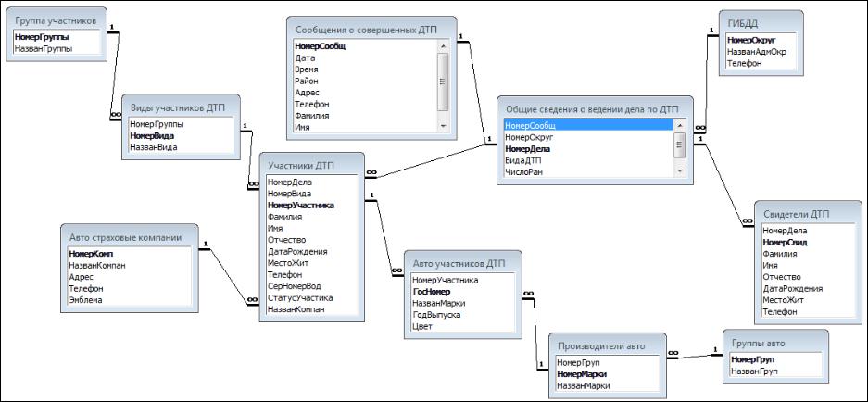Select the Виды участников ДТП table title
This screenshot has width=868, height=402.
[177, 107]
